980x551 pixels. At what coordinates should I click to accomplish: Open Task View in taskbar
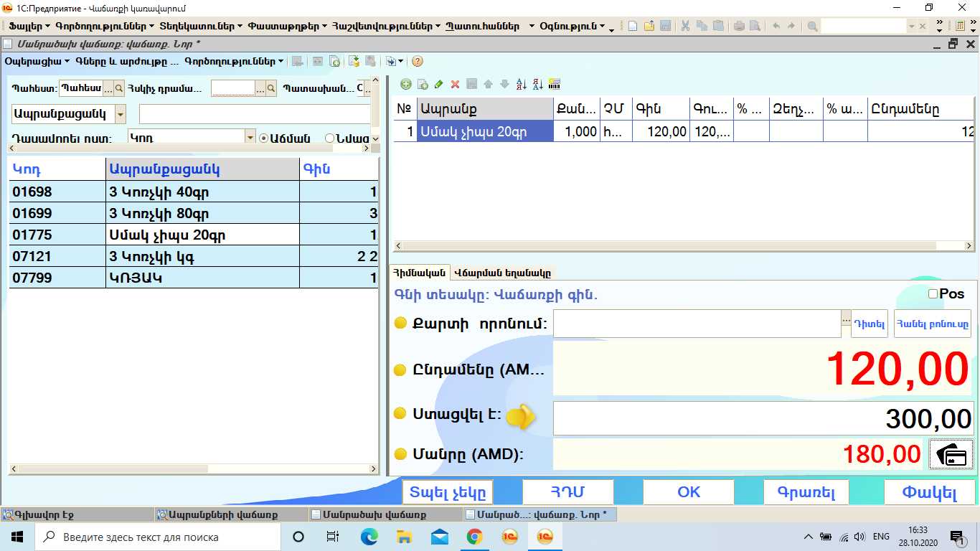click(x=333, y=537)
